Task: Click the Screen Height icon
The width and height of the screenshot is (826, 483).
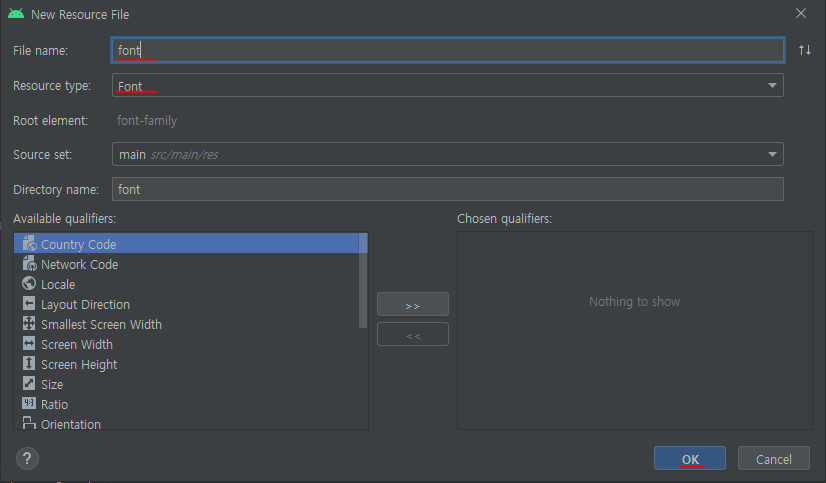Action: 29,363
